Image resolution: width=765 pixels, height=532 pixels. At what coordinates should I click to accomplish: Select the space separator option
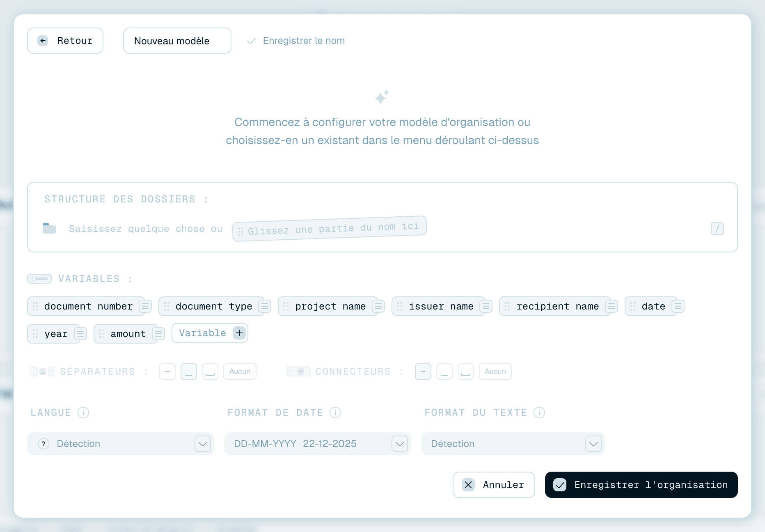coord(210,371)
